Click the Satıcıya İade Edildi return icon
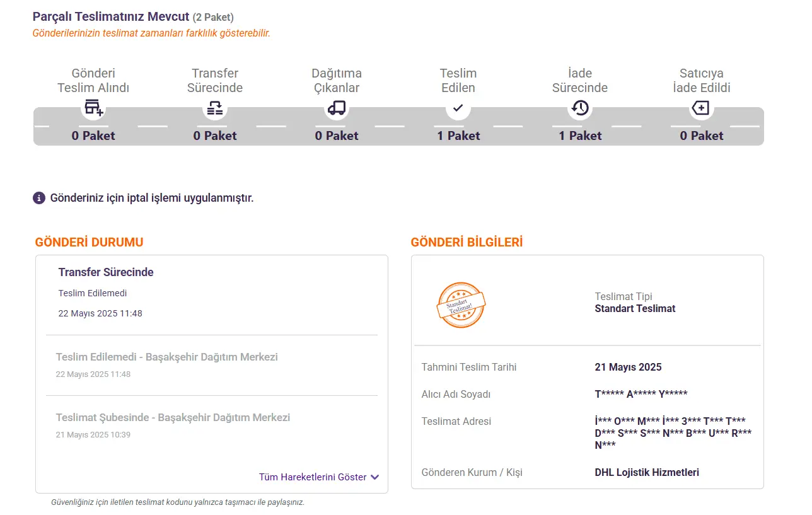812x515 pixels. tap(701, 108)
